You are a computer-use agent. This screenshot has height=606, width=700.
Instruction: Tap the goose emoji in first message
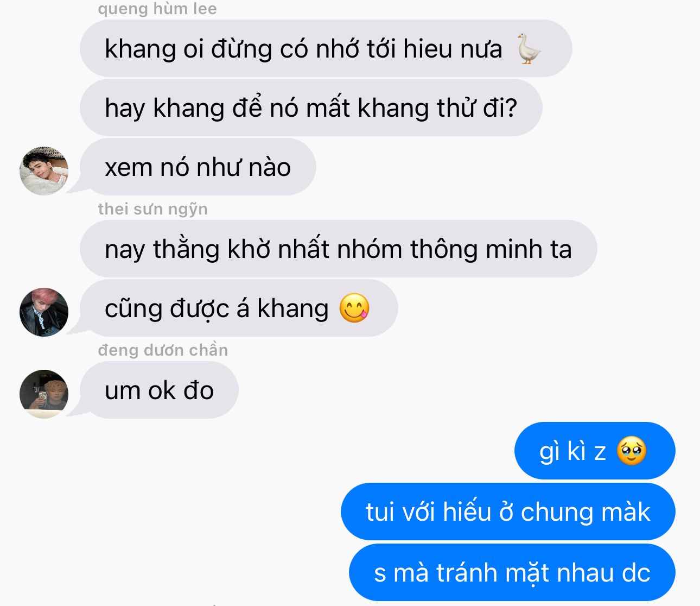(528, 49)
